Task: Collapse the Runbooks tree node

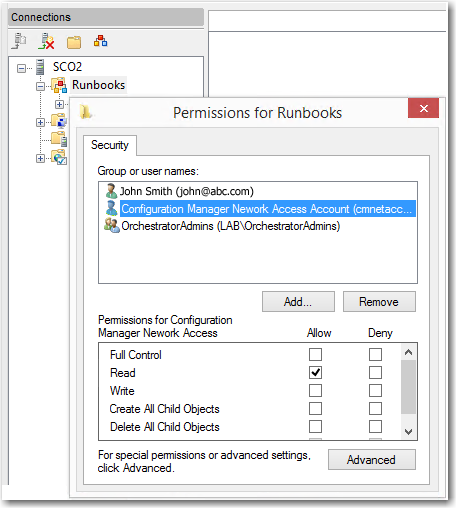Action: point(40,87)
